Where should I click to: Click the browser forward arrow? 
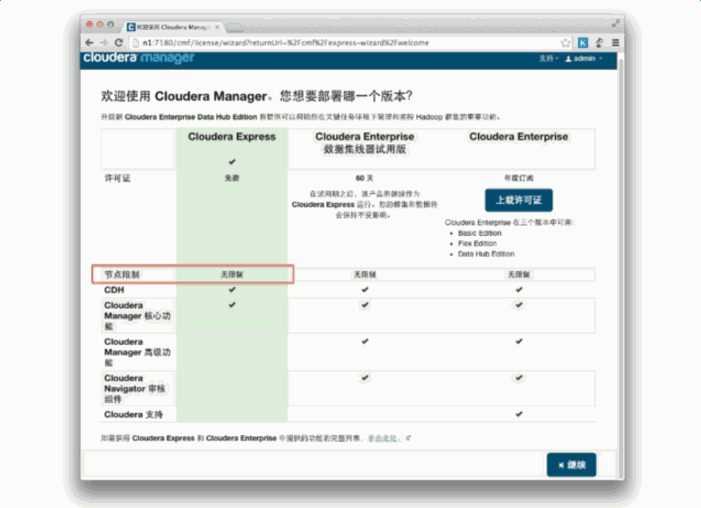pyautogui.click(x=104, y=43)
